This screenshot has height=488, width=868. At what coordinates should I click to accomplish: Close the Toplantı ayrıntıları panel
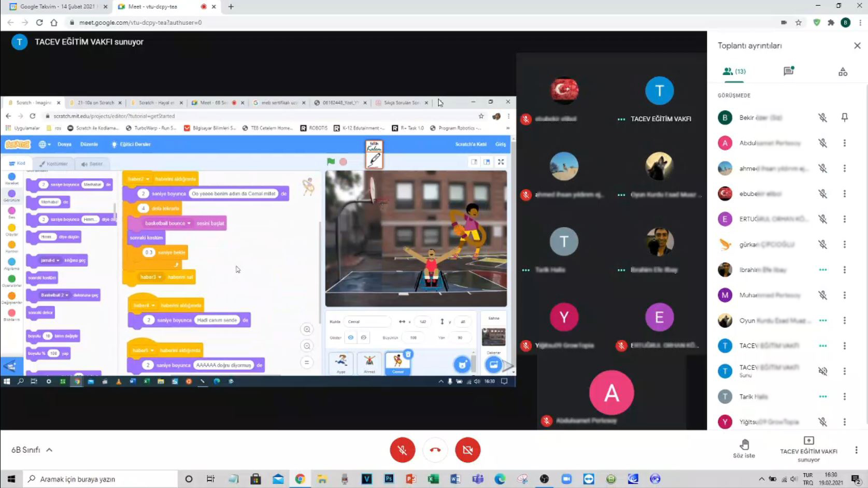(857, 46)
